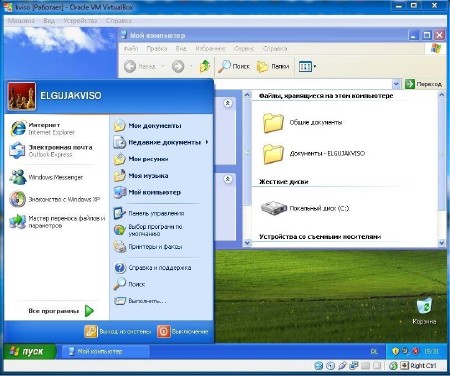The image size is (450, 376).
Task: Click the security shield tray icon
Action: (x=395, y=351)
